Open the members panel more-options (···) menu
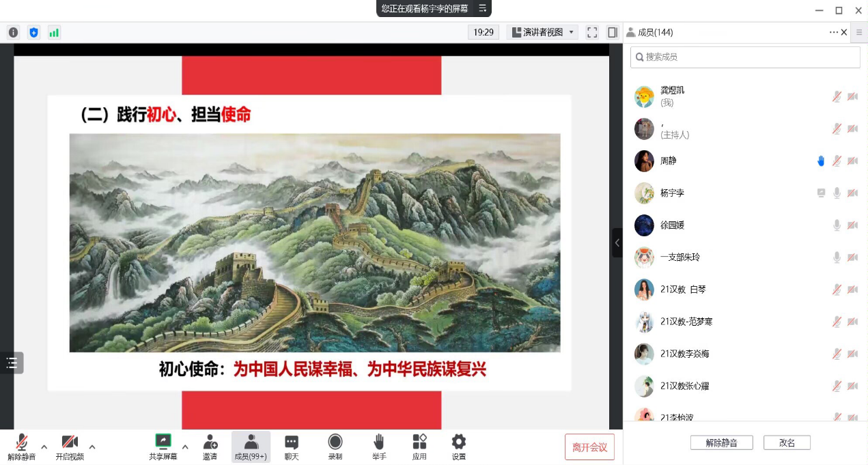868x465 pixels. coord(833,32)
